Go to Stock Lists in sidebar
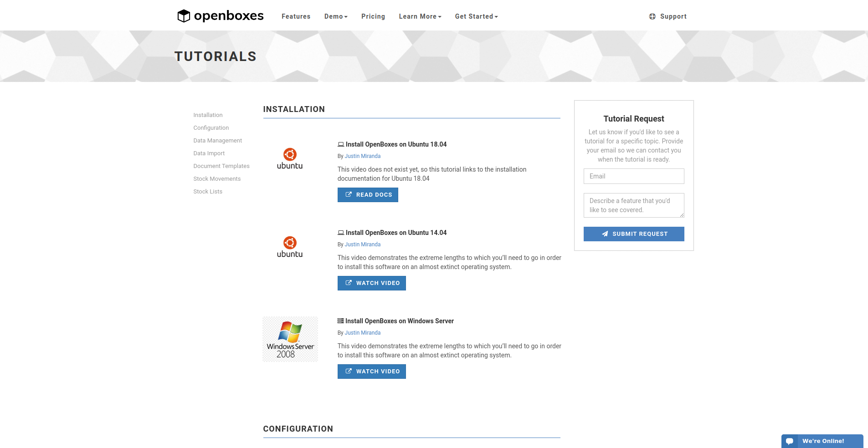Screen dimensions: 868x448 [x=208, y=192]
